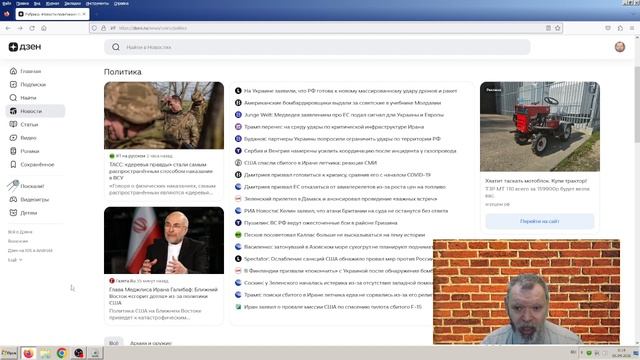Bookmark this page with the star icon

[x=558, y=28]
